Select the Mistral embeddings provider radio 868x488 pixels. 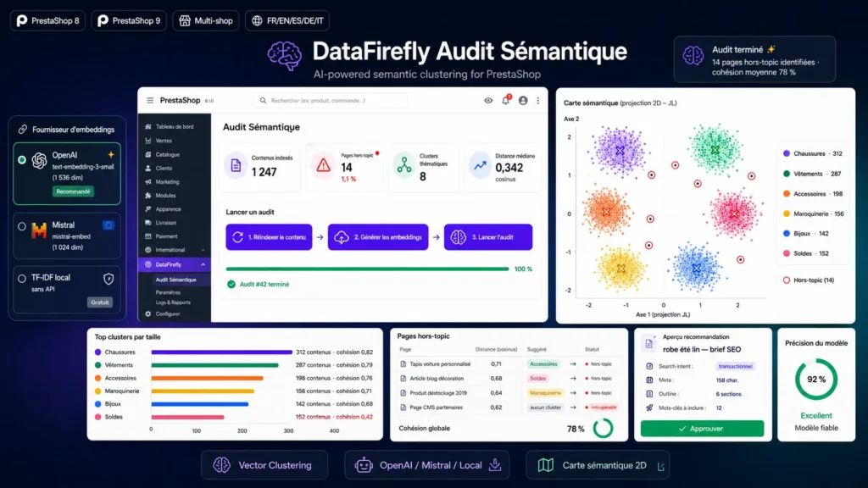coord(21,226)
